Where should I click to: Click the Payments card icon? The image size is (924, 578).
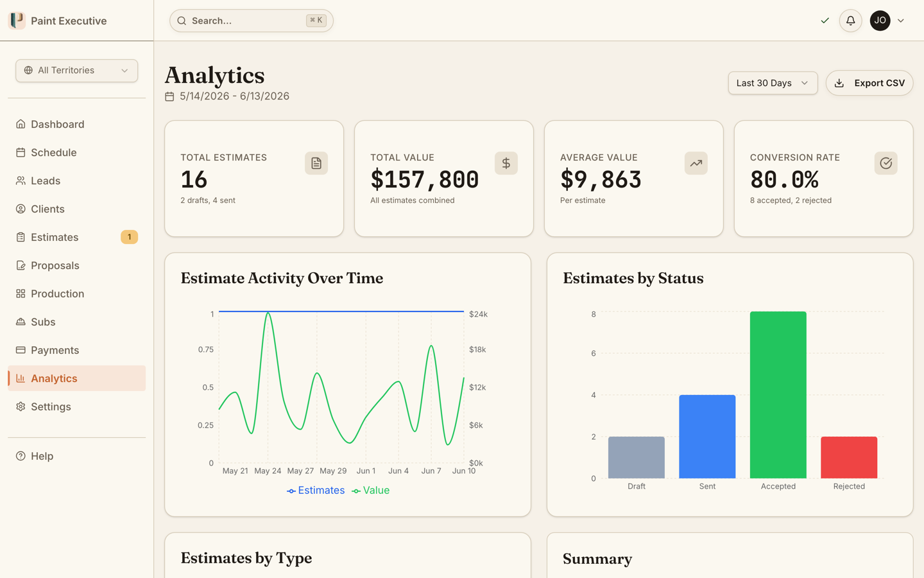[21, 350]
